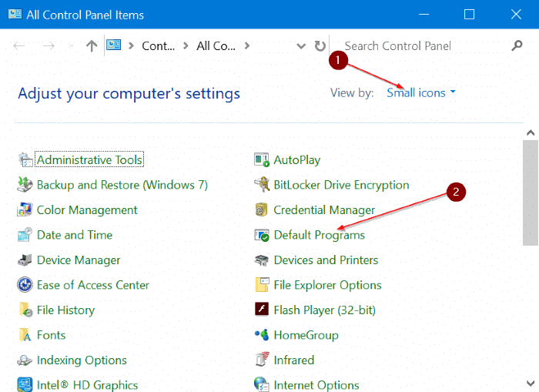
Task: Open the Backup and Restore icon
Action: pyautogui.click(x=25, y=185)
